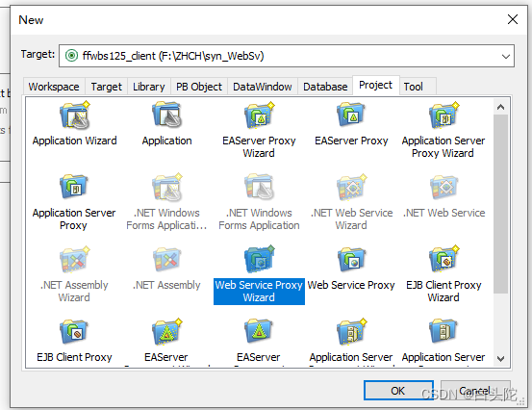Confirm with the OK button
The height and width of the screenshot is (410, 532).
[x=398, y=391]
